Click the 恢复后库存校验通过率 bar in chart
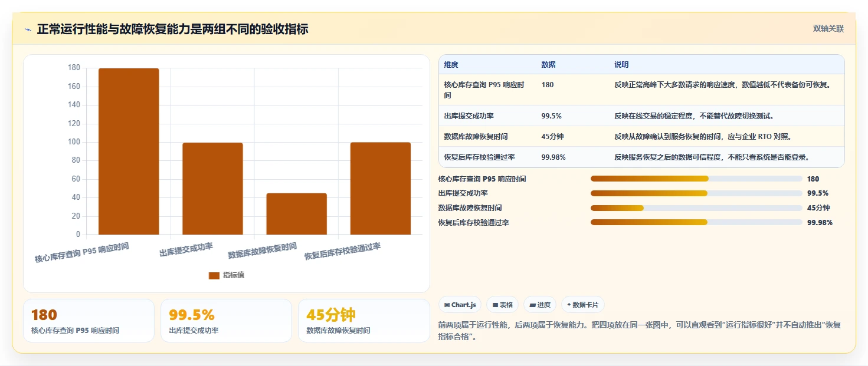The width and height of the screenshot is (868, 366). click(381, 189)
